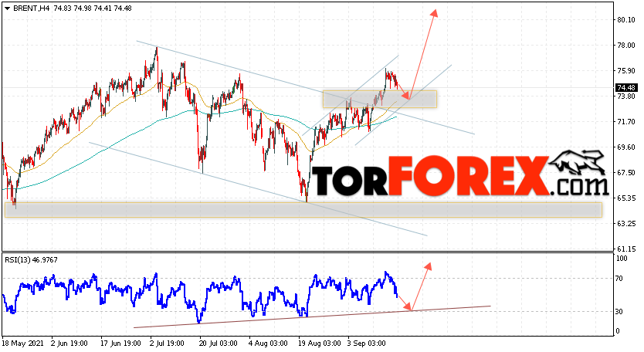Screen dimensions: 644x352
Task: Open the BRENT,H4 chart menu arrow
Action: coord(8,8)
